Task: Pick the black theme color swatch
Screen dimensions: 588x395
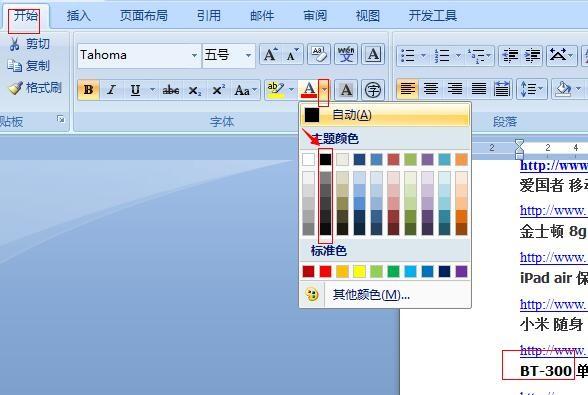Action: pyautogui.click(x=325, y=159)
